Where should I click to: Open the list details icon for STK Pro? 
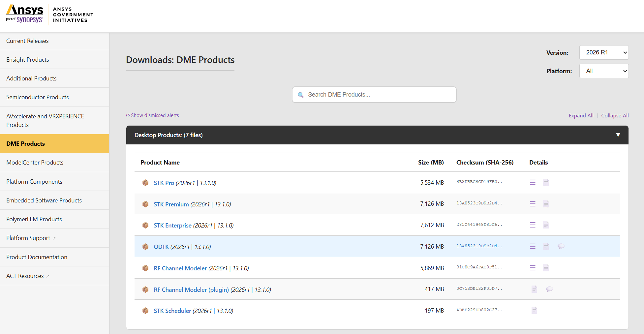tap(533, 182)
